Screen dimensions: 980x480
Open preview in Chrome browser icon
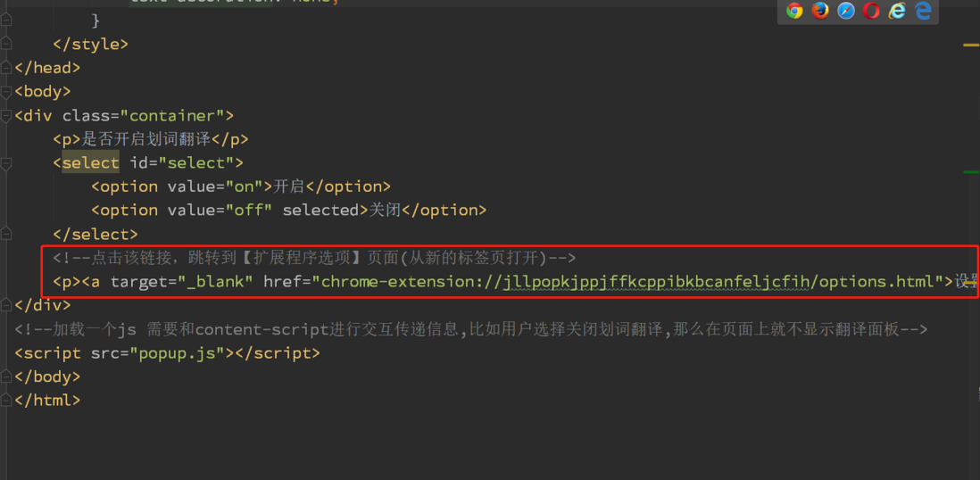click(794, 11)
